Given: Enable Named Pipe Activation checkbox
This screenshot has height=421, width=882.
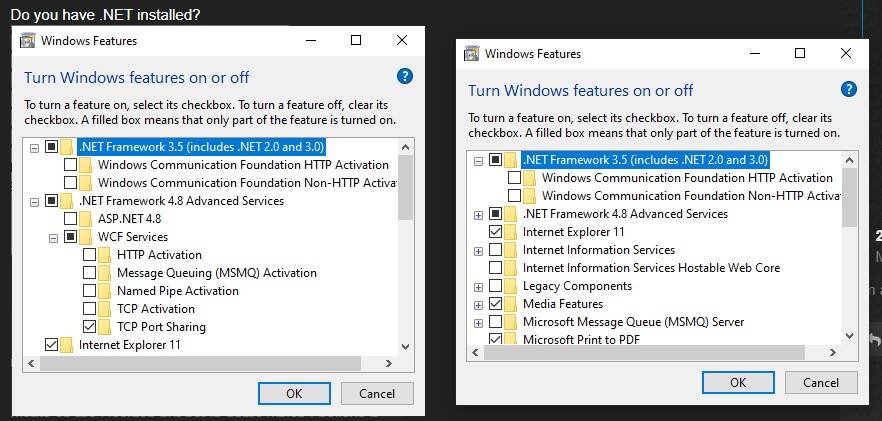Looking at the screenshot, I should click(89, 291).
